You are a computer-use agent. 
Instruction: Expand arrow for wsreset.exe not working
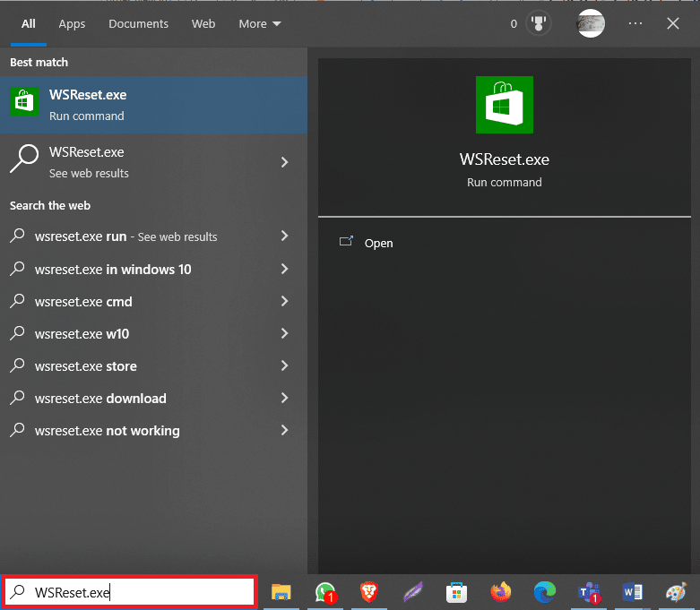pyautogui.click(x=284, y=430)
